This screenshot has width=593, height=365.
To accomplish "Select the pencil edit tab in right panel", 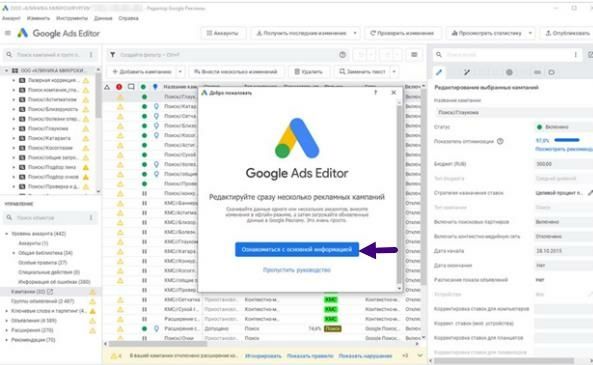I will [439, 72].
